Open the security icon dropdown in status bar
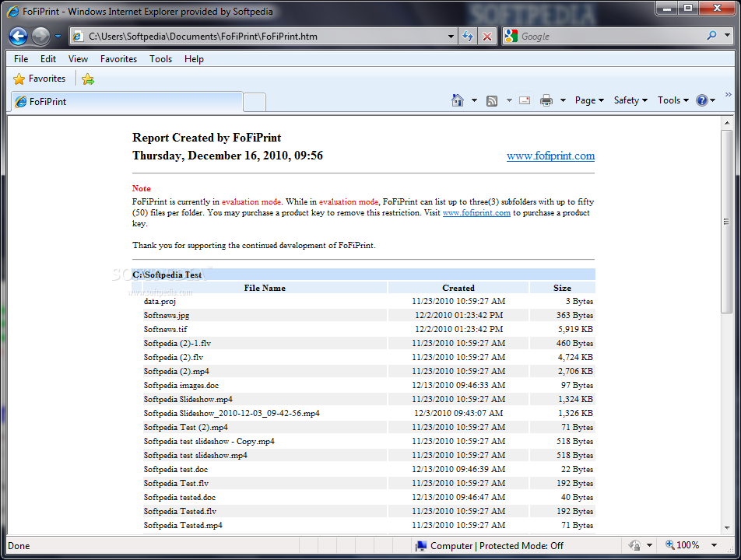Viewport: 741px width, 560px height. click(x=649, y=545)
